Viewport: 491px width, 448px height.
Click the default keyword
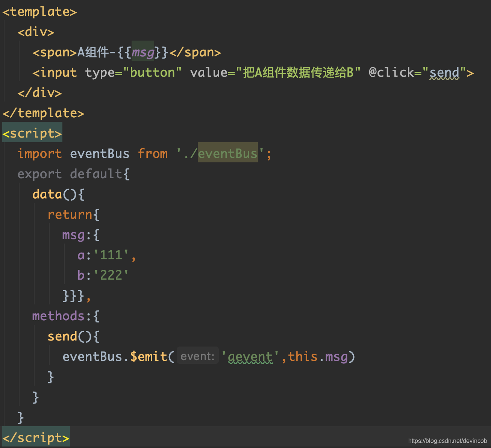(96, 174)
